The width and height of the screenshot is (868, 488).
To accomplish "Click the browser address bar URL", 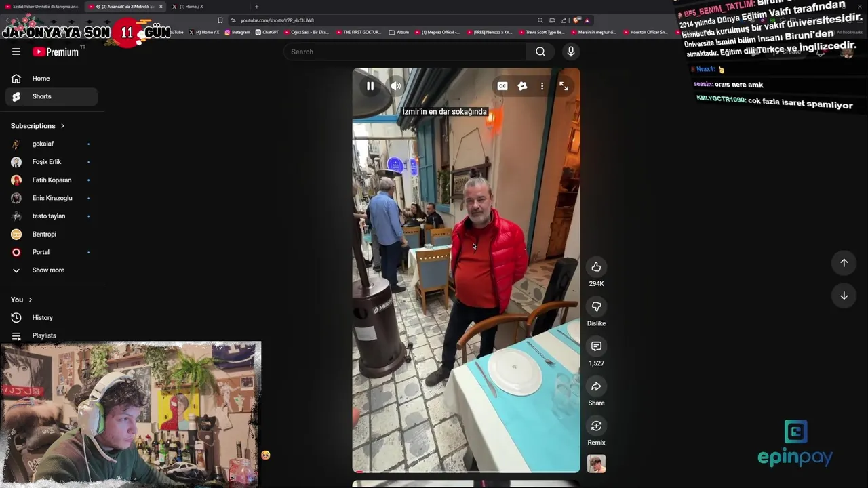I will (x=277, y=20).
